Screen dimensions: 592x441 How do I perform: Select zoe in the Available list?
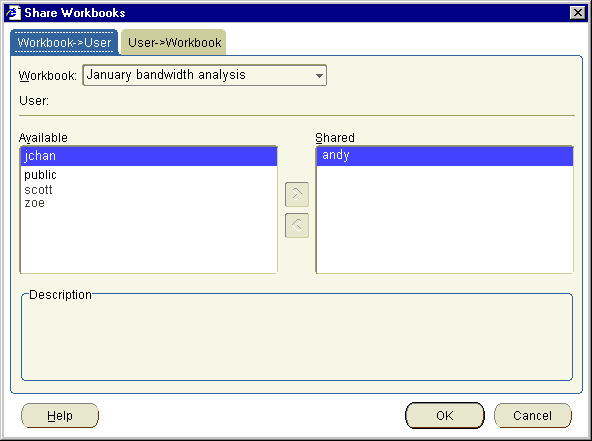click(x=149, y=203)
